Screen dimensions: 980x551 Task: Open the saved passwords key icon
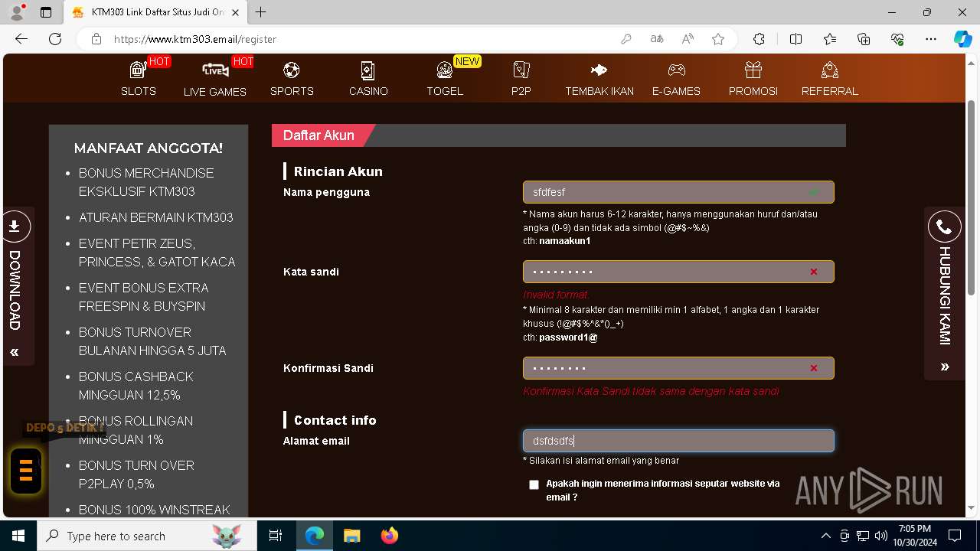tap(626, 39)
